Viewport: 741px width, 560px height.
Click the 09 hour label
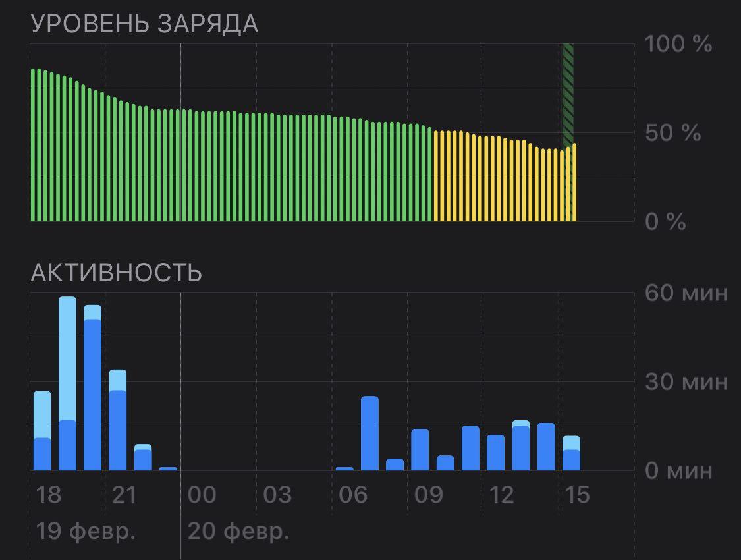(x=429, y=495)
